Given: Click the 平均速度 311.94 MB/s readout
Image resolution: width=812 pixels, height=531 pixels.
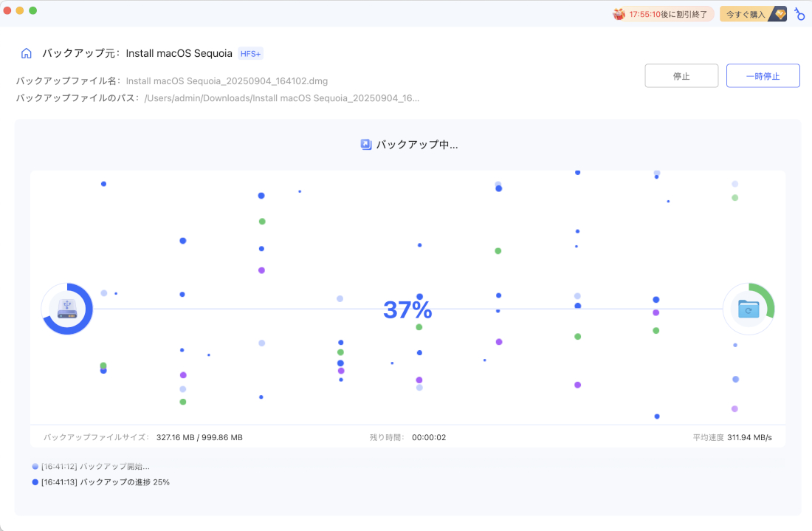Looking at the screenshot, I should pos(732,436).
